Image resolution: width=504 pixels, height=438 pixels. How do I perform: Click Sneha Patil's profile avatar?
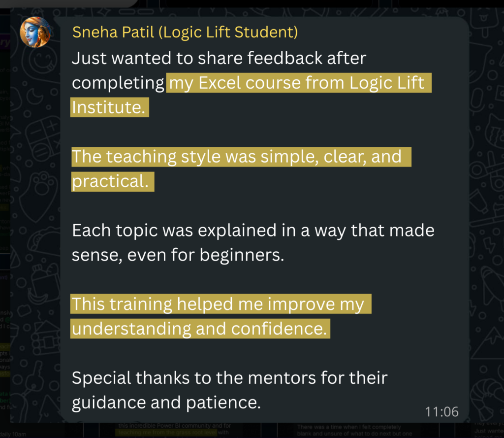coord(35,33)
